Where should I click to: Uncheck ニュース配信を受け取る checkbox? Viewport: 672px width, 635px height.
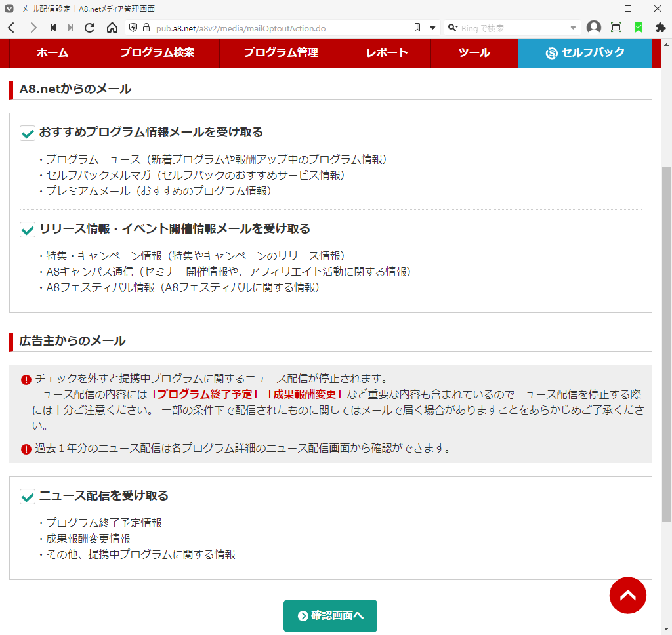click(x=28, y=497)
